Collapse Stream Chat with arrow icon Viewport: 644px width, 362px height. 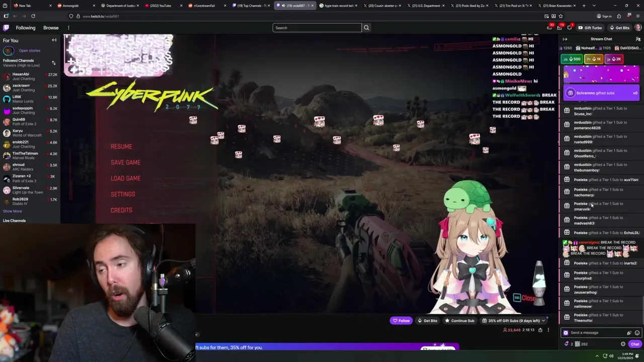(x=565, y=39)
